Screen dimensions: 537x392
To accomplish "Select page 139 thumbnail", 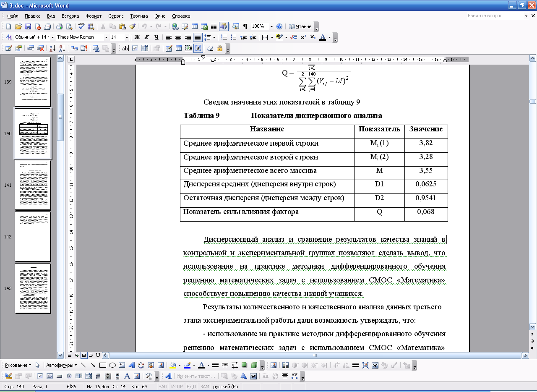I will 33,82.
